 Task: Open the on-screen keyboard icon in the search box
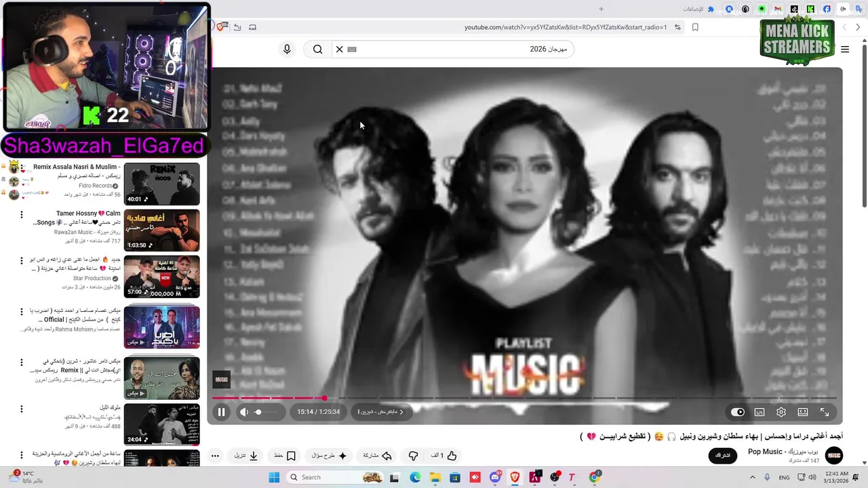coord(352,49)
